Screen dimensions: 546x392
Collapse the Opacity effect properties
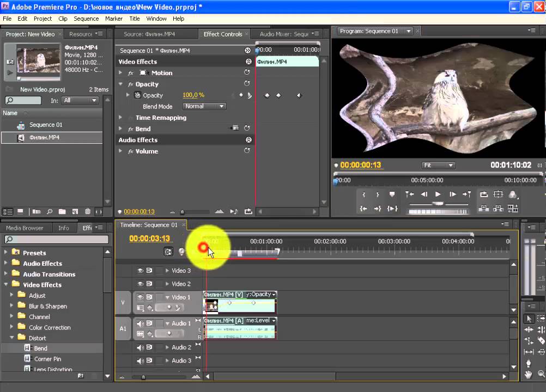pos(120,84)
